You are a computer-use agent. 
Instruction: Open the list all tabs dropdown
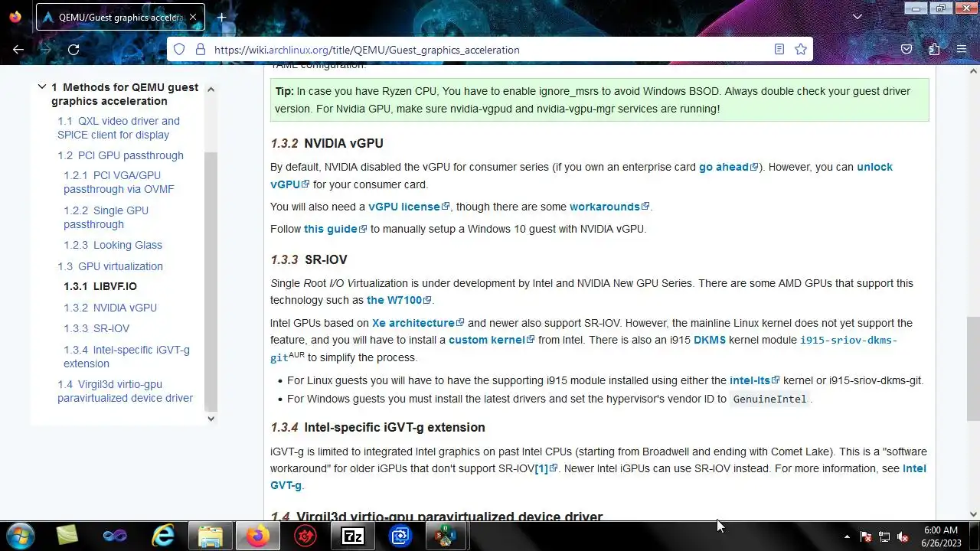(x=857, y=17)
